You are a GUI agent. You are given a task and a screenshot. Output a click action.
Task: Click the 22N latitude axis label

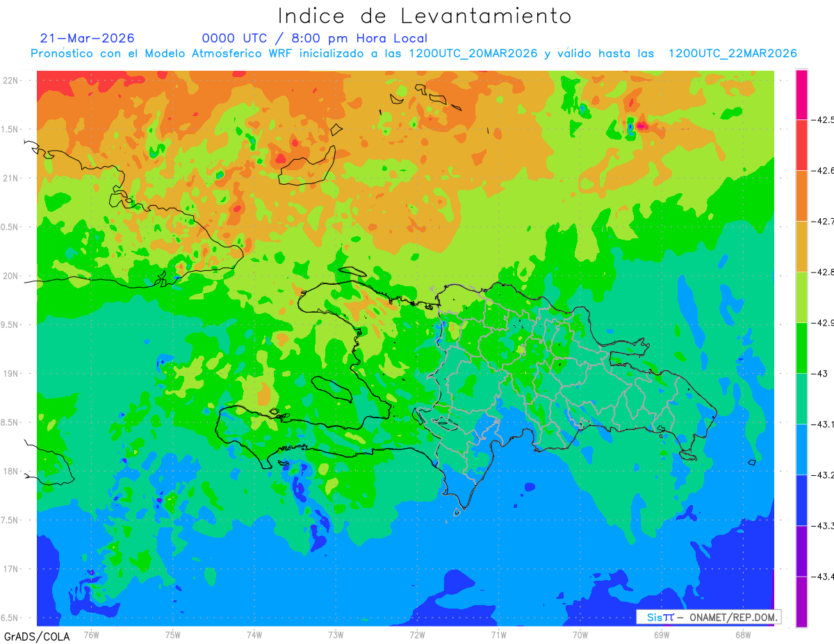[10, 80]
